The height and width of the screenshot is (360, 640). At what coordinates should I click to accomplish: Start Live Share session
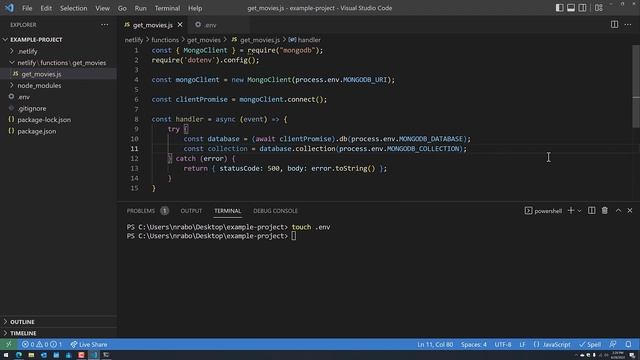(x=89, y=344)
